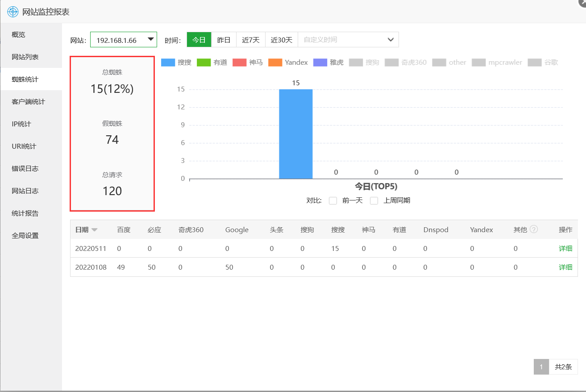Sort by the 日期 column arrow

pos(95,230)
